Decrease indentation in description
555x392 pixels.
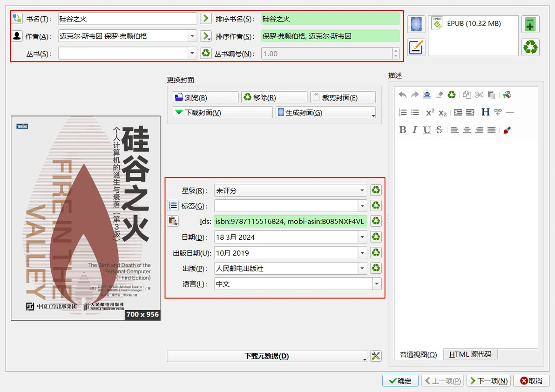pyautogui.click(x=470, y=113)
